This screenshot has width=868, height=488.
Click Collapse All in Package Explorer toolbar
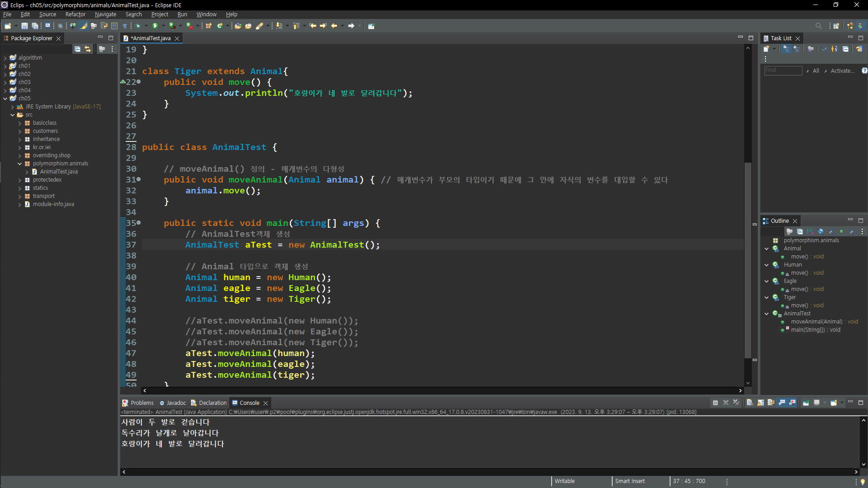78,49
